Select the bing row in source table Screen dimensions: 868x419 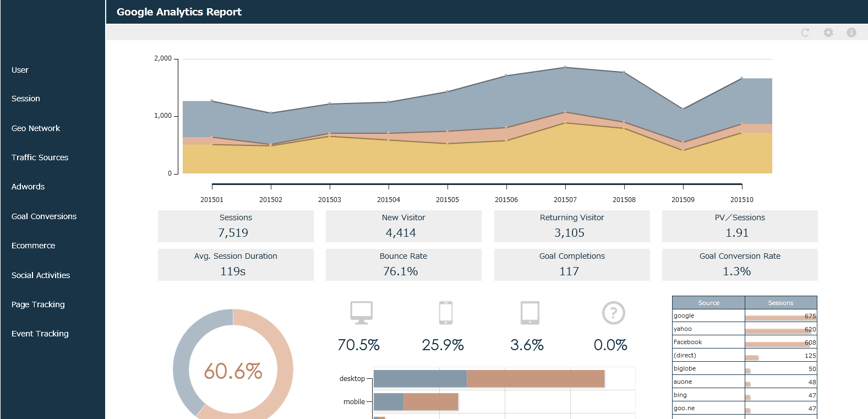pyautogui.click(x=745, y=395)
